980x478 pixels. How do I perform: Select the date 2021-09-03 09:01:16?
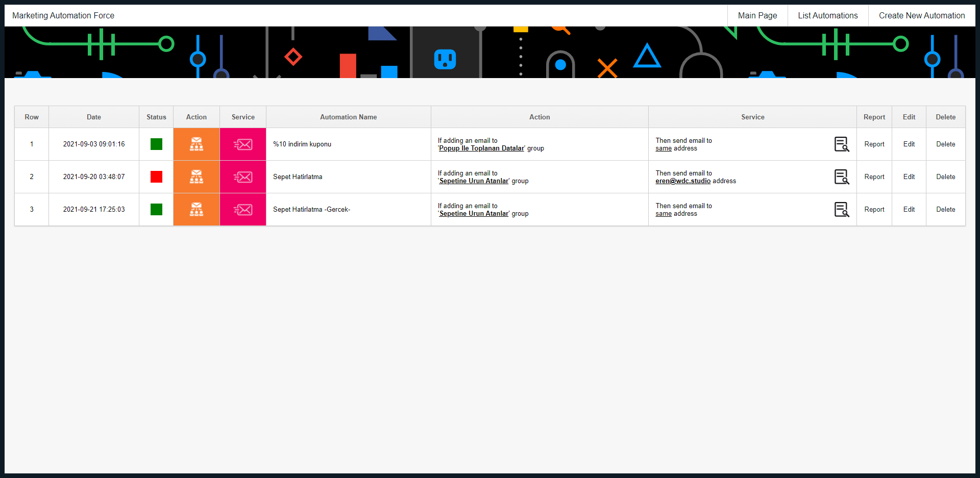(94, 144)
